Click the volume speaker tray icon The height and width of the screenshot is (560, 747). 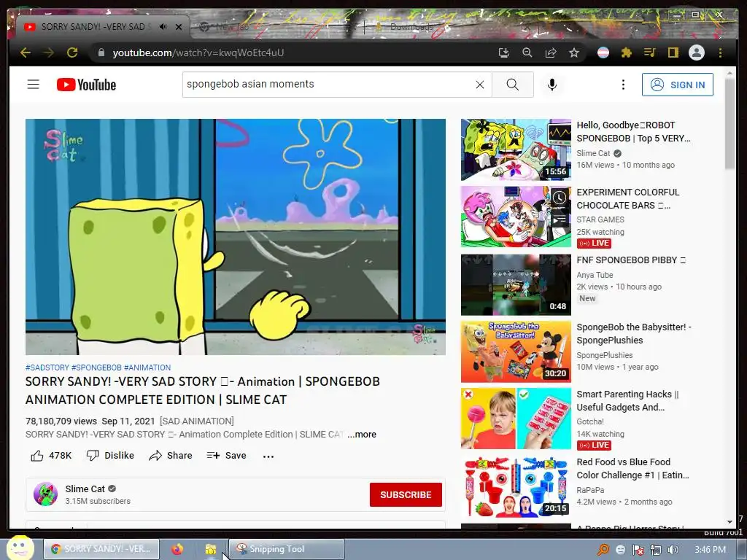click(673, 550)
